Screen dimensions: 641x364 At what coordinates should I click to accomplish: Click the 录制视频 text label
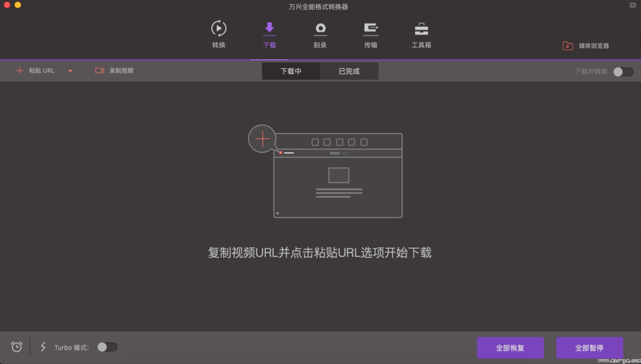[121, 71]
